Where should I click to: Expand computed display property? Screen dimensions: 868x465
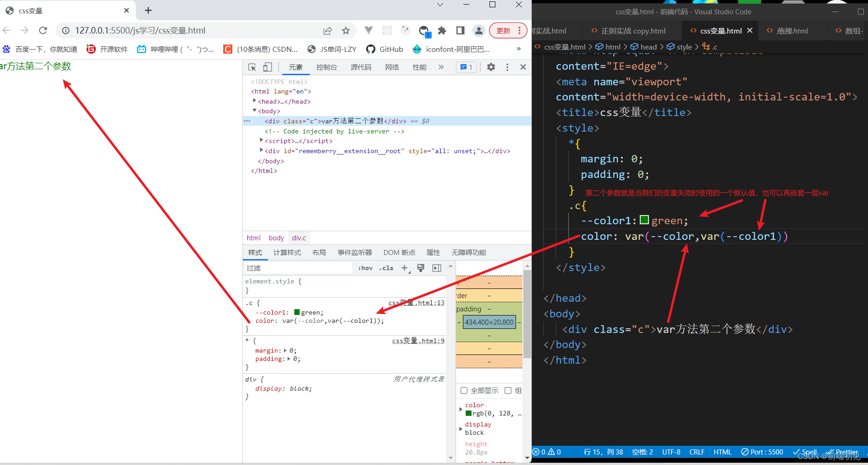[x=461, y=429]
